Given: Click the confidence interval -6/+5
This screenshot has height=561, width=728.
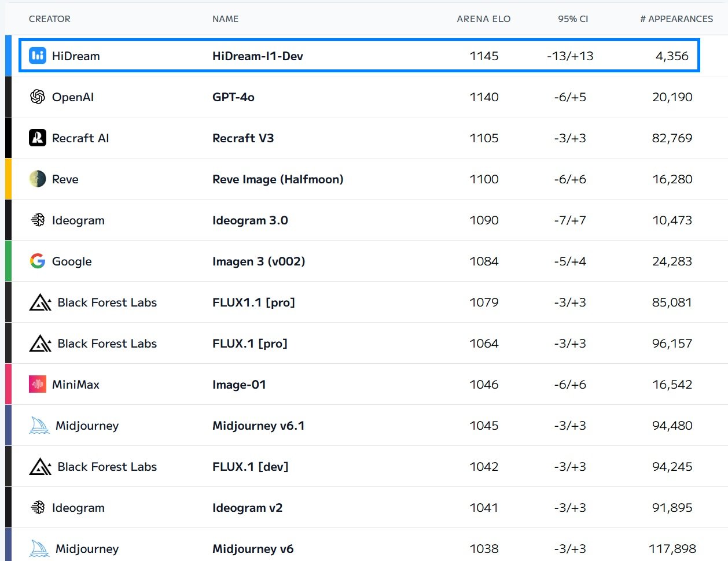Looking at the screenshot, I should (570, 97).
